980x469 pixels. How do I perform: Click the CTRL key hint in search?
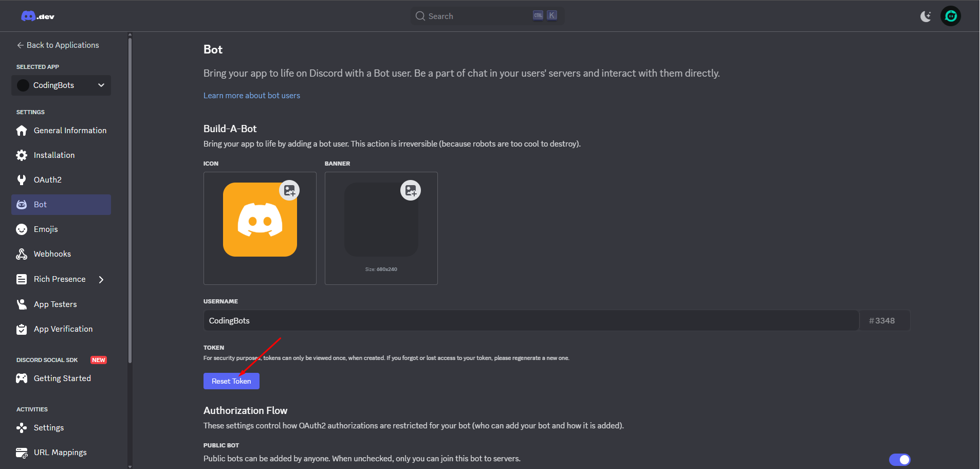tap(538, 15)
